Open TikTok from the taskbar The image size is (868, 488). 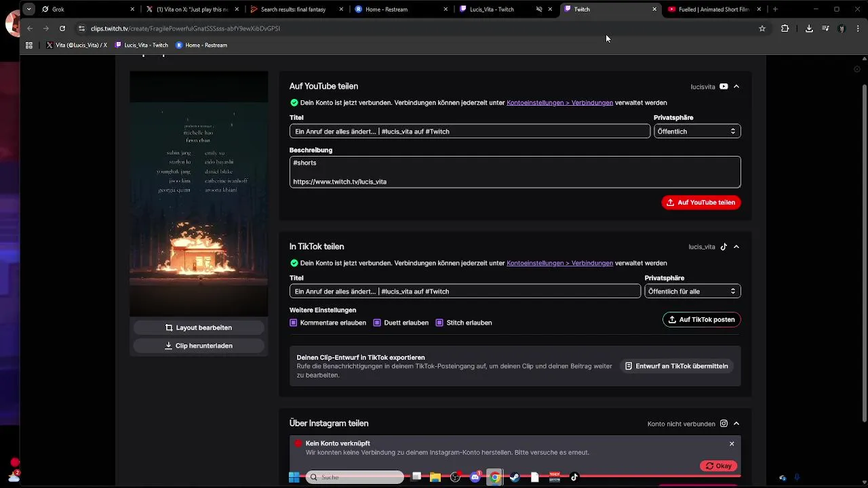coord(574,477)
